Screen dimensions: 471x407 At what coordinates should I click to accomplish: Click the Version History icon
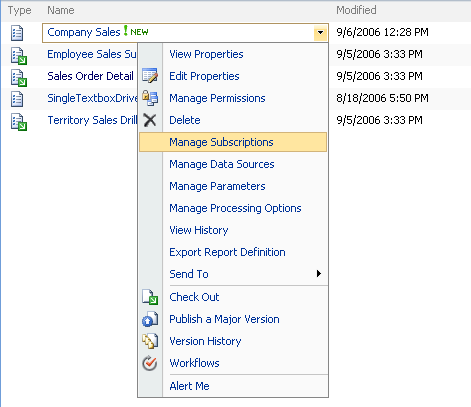(150, 341)
